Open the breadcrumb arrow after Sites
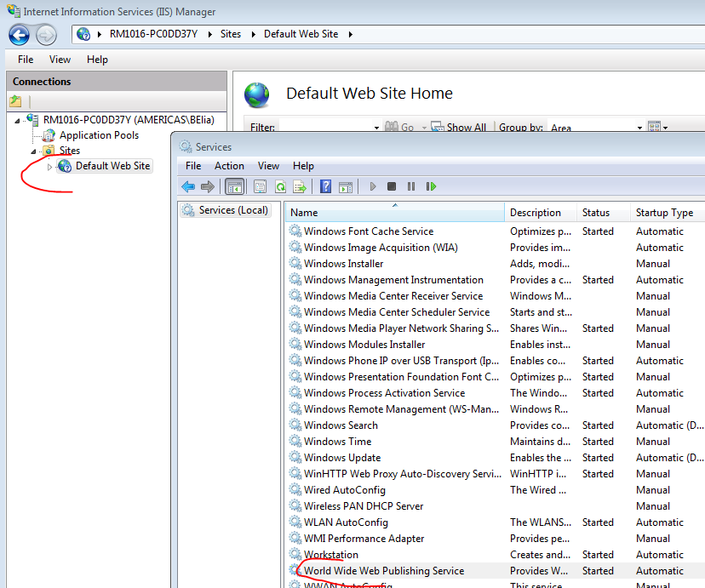The image size is (705, 588). (x=254, y=34)
